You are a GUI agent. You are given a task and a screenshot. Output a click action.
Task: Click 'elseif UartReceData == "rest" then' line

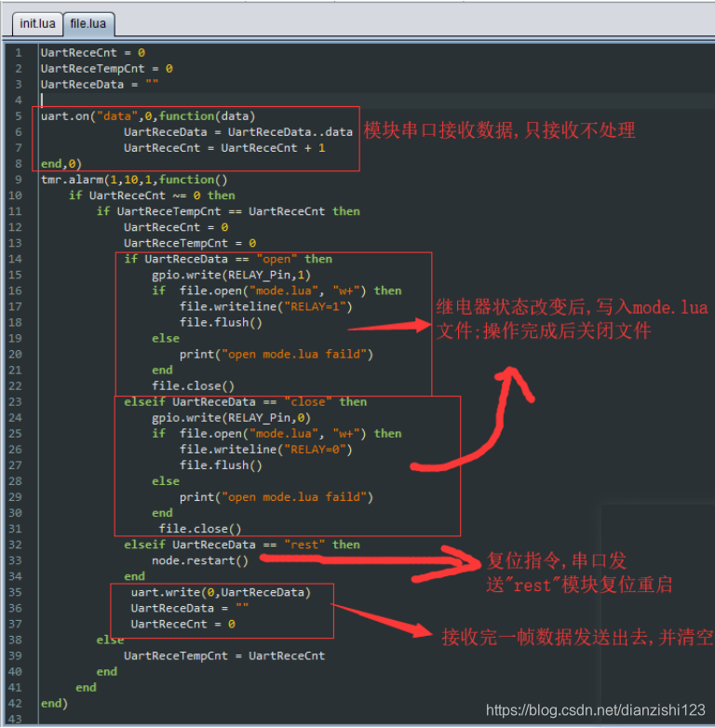[242, 545]
